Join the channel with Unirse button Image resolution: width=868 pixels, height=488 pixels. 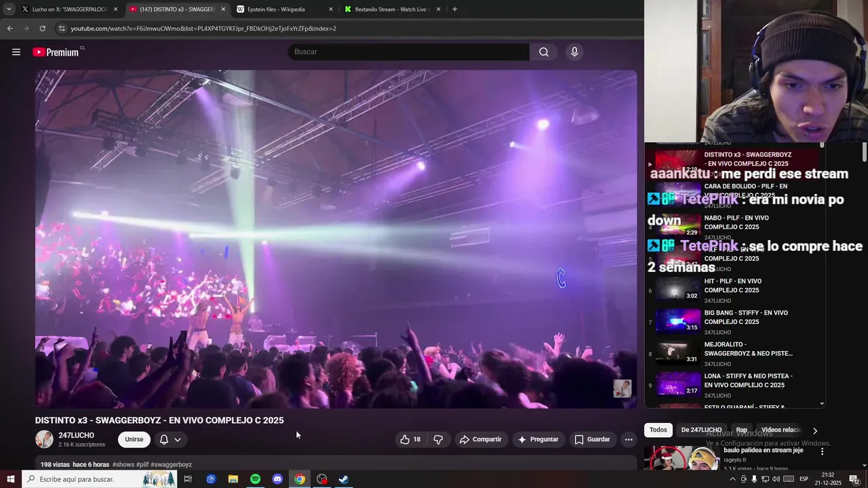134,439
